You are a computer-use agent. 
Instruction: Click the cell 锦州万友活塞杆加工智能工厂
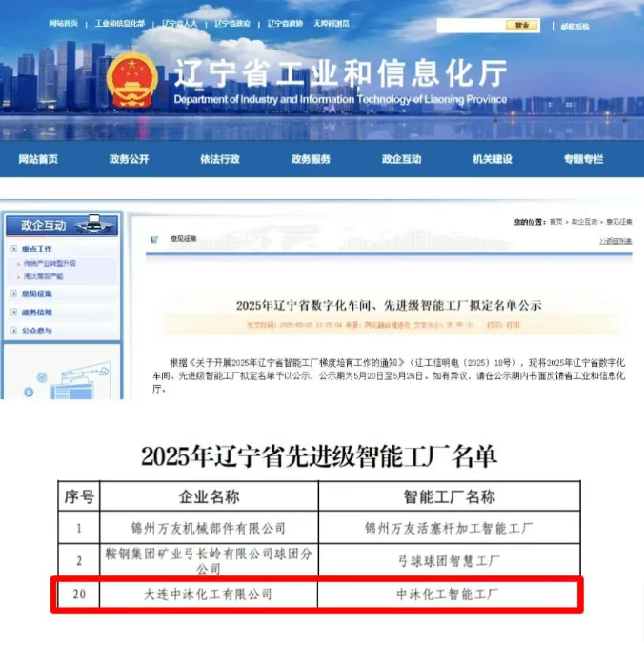449,528
